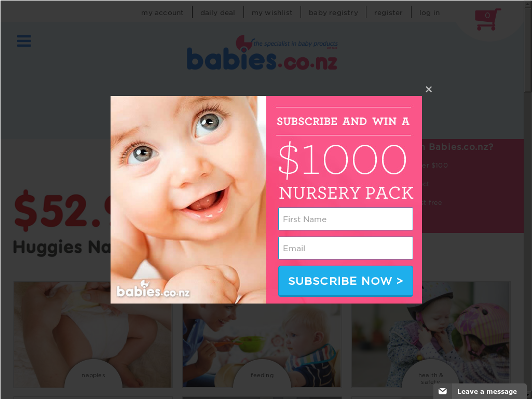Viewport: 532px width, 399px height.
Task: Click the babies.co.nz logo in the popup image
Action: [153, 289]
